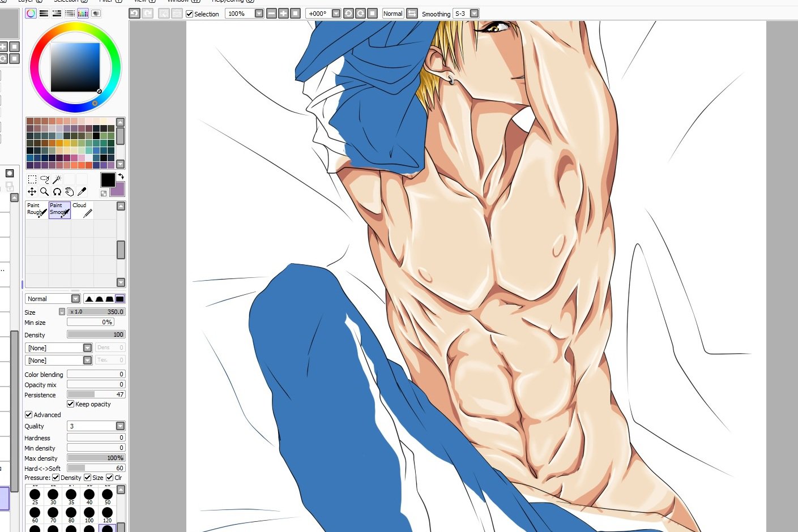Click the brush tool tray scroll-down arrow

[121, 282]
